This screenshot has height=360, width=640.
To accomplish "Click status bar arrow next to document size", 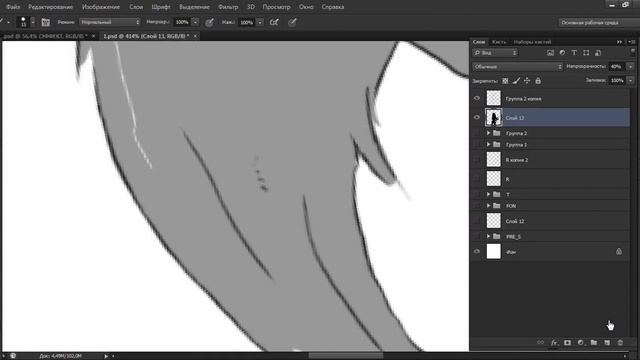I will pos(106,356).
